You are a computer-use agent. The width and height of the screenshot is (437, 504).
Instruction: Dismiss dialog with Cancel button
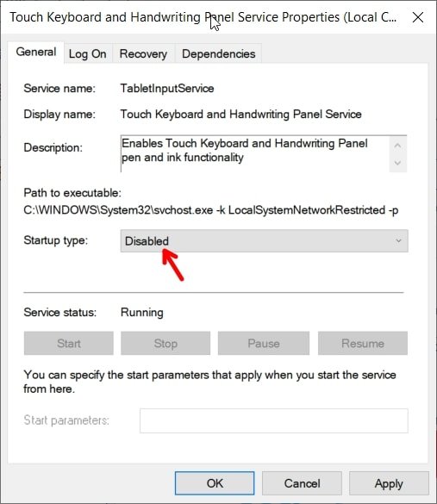tap(302, 483)
